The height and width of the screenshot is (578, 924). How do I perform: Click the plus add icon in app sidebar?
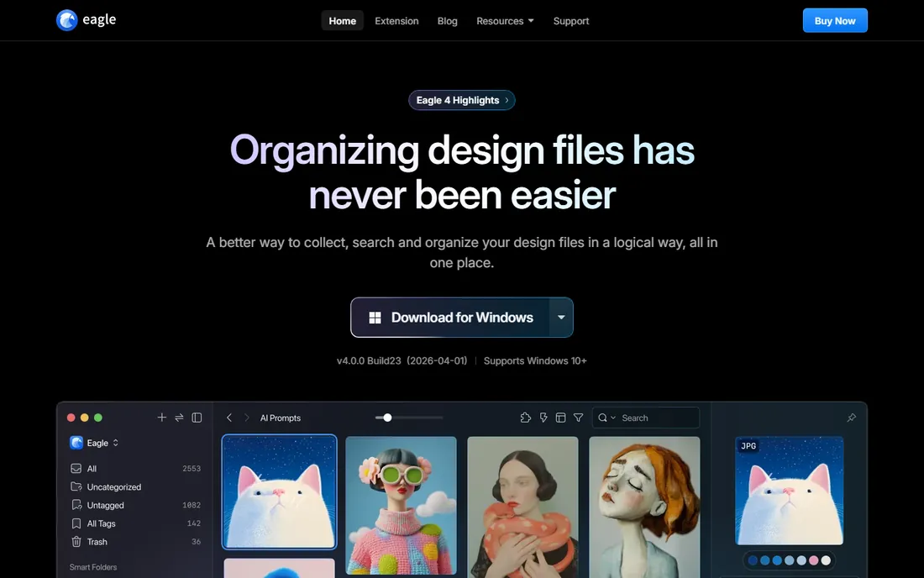tap(161, 418)
